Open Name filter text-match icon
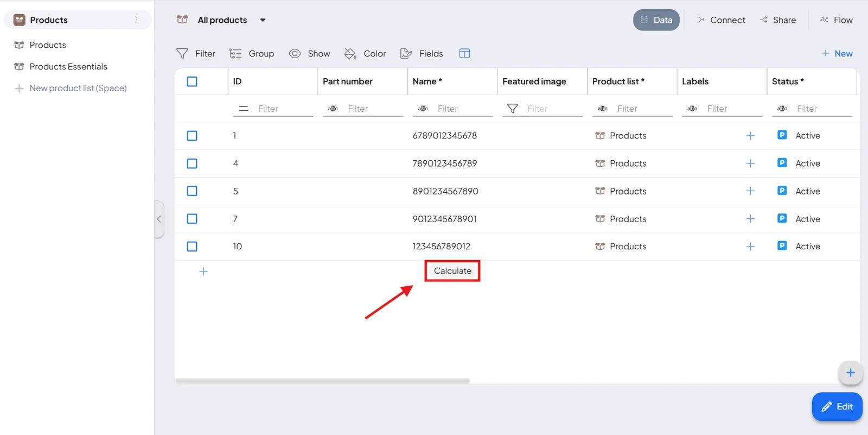This screenshot has height=435, width=868. (x=423, y=109)
